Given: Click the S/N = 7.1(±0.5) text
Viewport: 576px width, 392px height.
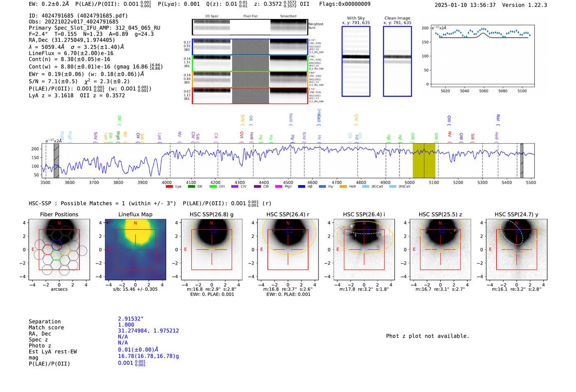Looking at the screenshot, I should (53, 81).
